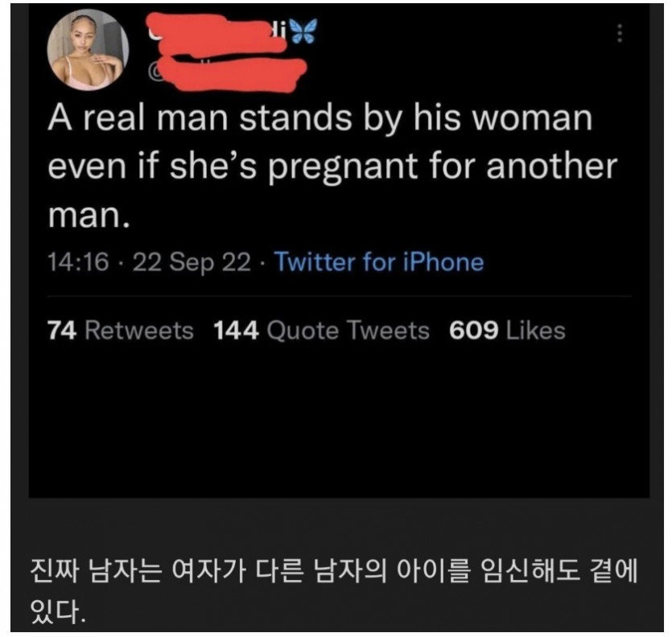Click the 14:16 timestamp

(78, 261)
